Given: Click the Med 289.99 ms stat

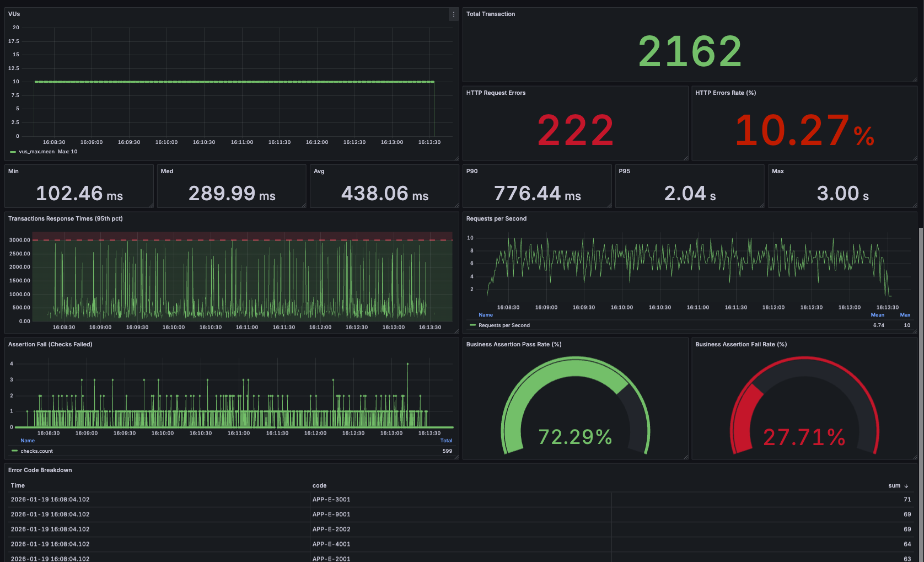Looking at the screenshot, I should (x=232, y=194).
